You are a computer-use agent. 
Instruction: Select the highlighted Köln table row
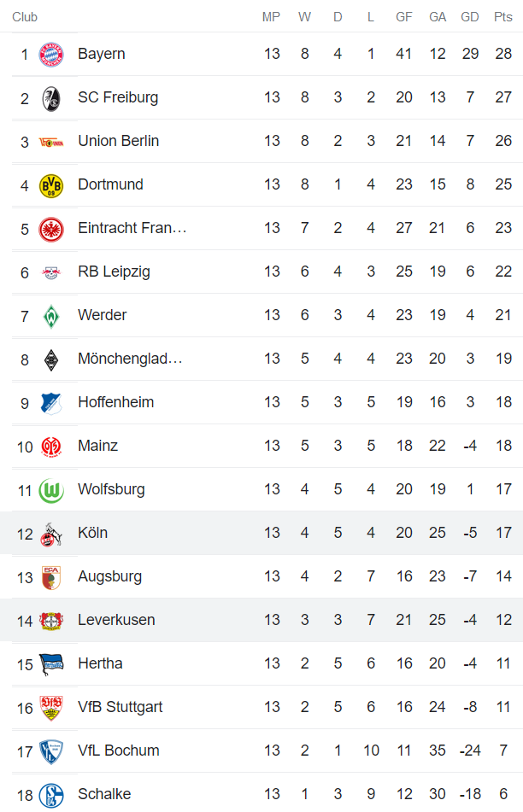pyautogui.click(x=261, y=532)
